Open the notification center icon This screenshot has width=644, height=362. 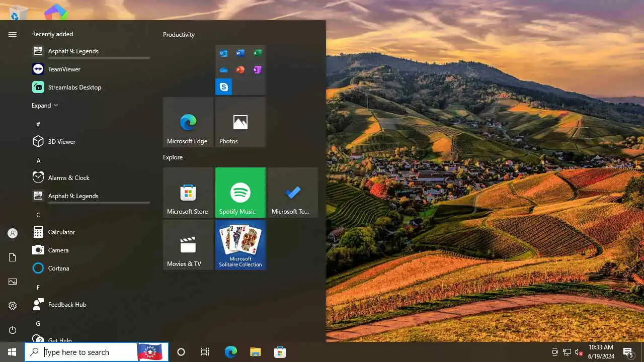coord(628,352)
